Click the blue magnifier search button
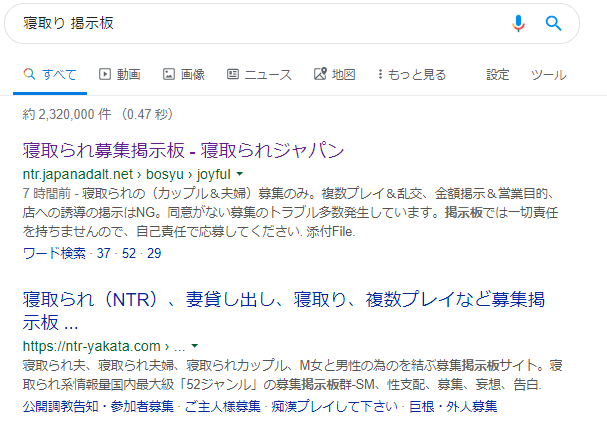607x421 pixels. pos(554,23)
